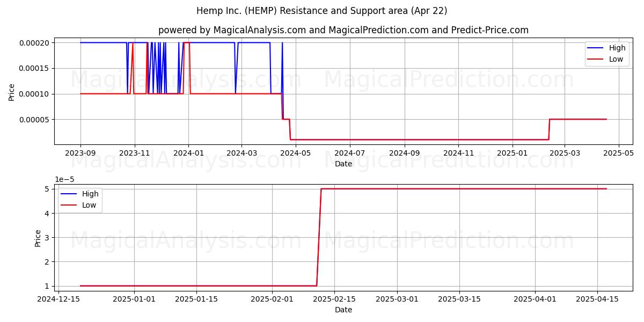Click the 2025-03-15 x-axis tick label
The height and width of the screenshot is (322, 644).
[x=459, y=299]
